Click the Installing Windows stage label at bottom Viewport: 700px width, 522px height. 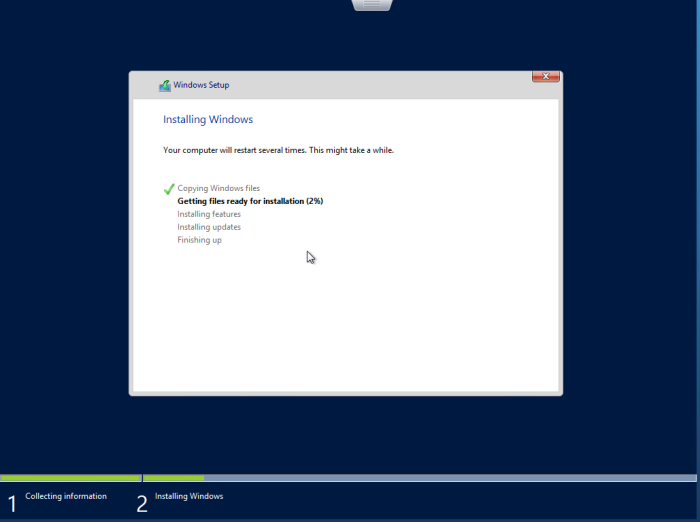pos(189,496)
